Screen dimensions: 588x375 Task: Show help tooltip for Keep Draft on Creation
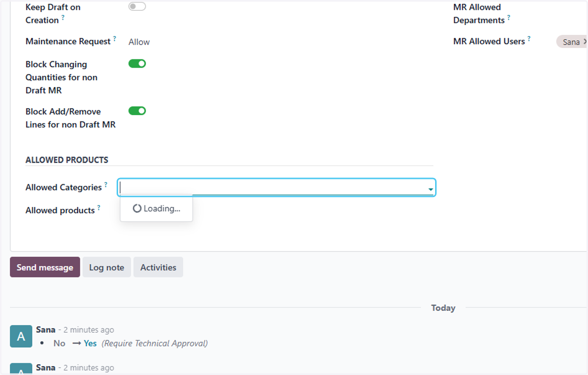[63, 18]
